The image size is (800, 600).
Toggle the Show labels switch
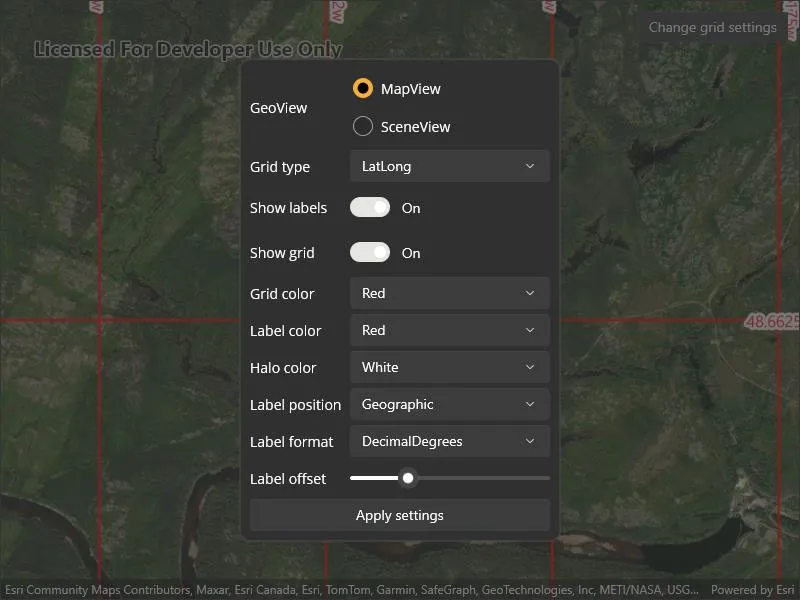tap(370, 208)
